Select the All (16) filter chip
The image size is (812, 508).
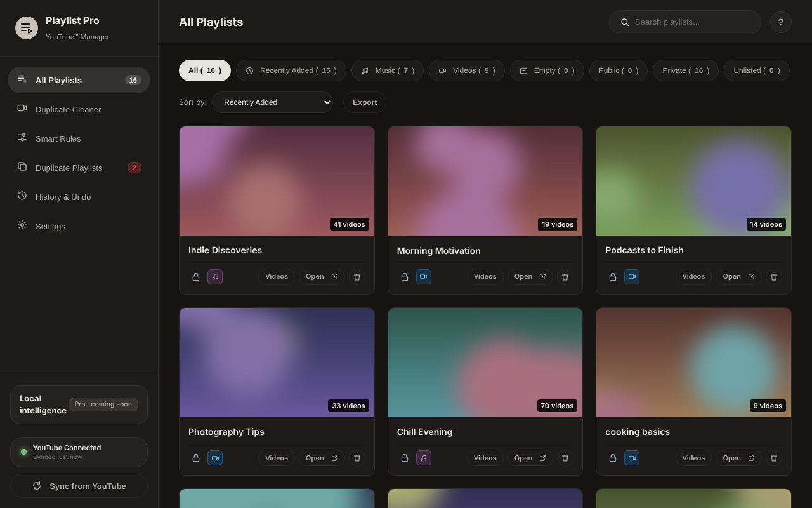click(x=205, y=70)
